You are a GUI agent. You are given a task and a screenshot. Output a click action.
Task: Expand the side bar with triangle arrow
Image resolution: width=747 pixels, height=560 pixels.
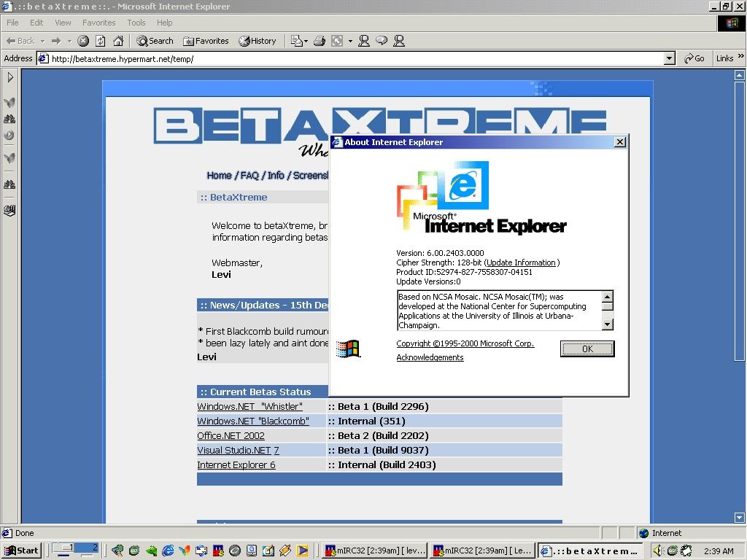tap(10, 77)
